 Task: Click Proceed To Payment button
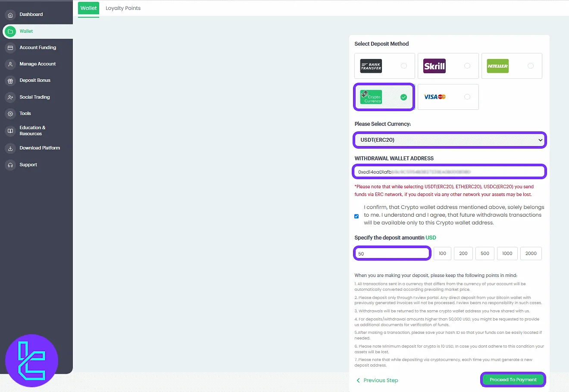pyautogui.click(x=513, y=380)
